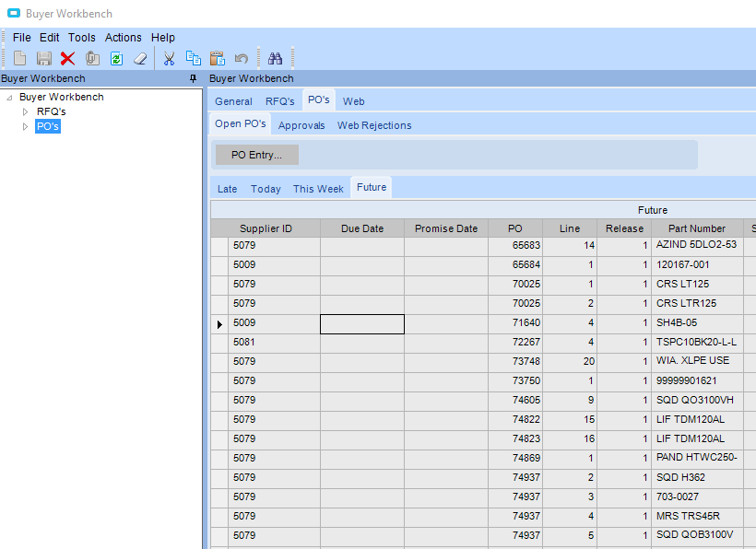Collapse the Buyer Workbench tree root
Screen dimensions: 756x549
tap(9, 98)
